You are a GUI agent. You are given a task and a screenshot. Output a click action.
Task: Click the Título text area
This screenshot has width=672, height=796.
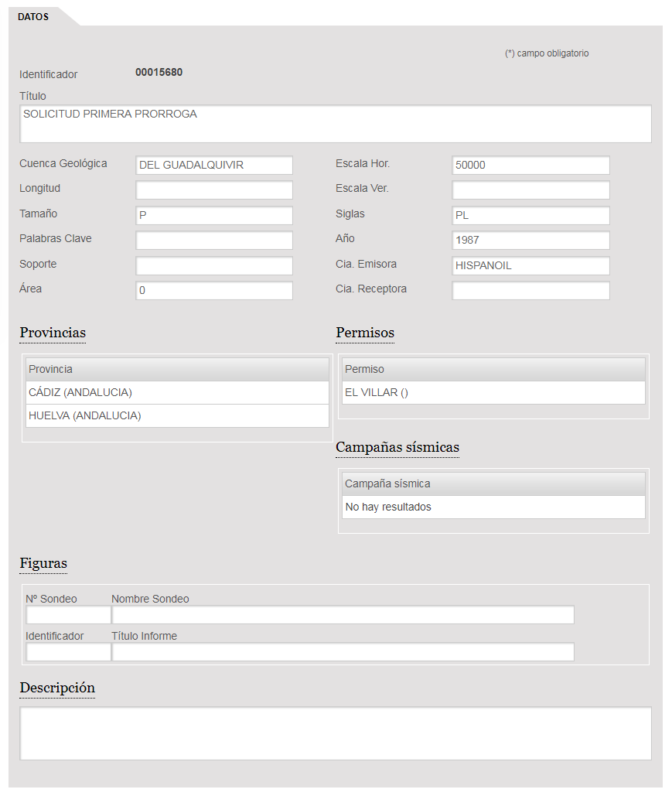point(335,124)
